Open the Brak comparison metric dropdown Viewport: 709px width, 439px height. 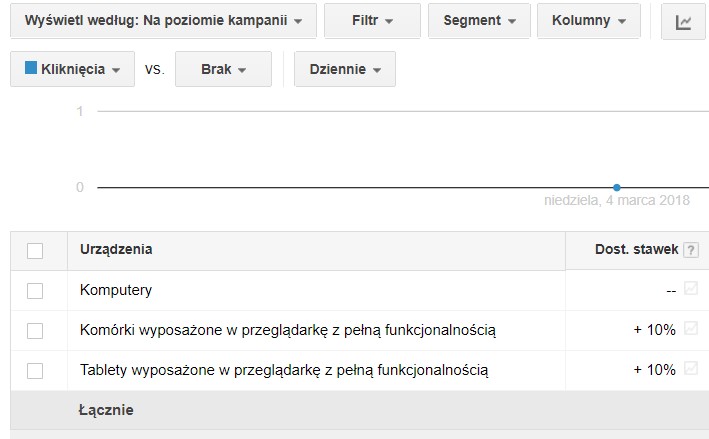[x=223, y=70]
